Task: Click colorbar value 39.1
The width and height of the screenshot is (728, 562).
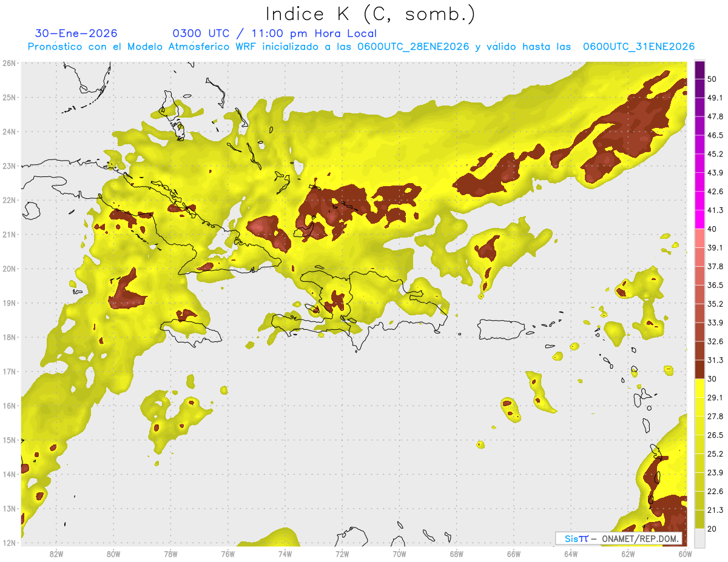Action: (715, 247)
